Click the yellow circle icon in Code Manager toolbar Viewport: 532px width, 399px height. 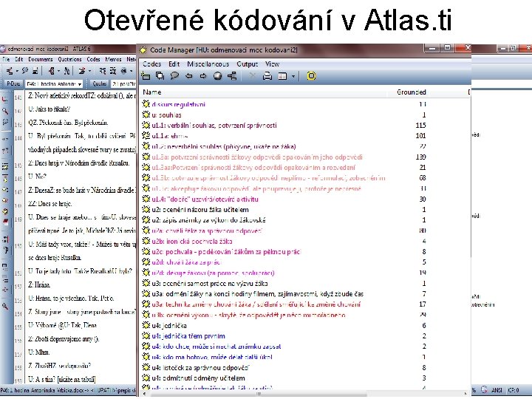click(311, 76)
